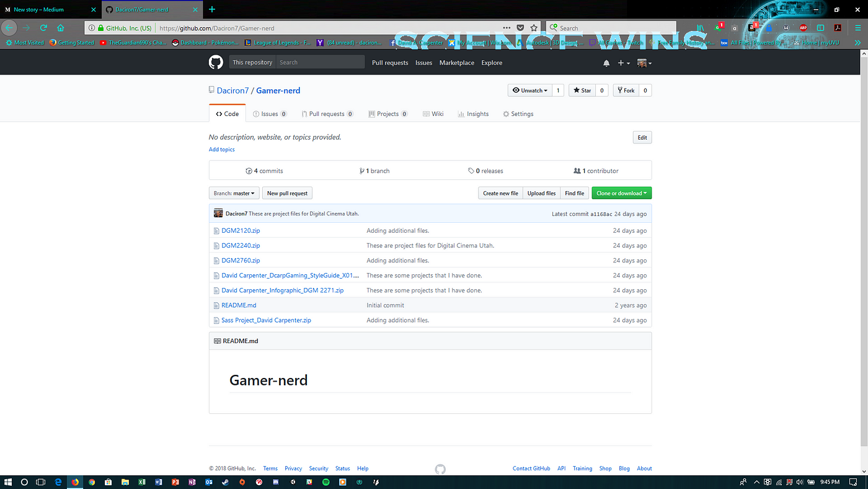Switch to the Issues repo tab
The width and height of the screenshot is (868, 489).
coord(270,114)
